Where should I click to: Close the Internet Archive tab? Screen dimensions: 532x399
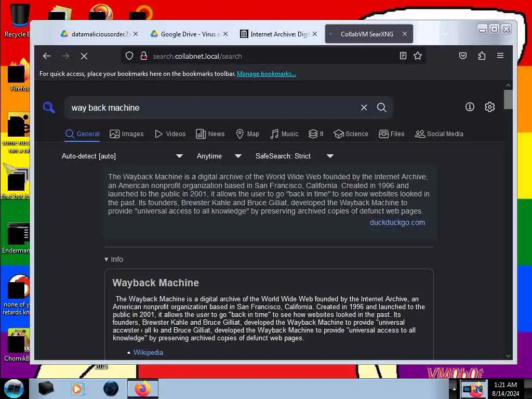click(315, 34)
